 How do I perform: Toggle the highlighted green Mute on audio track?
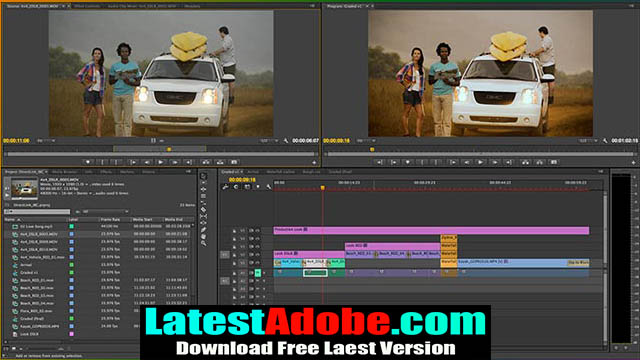(x=258, y=273)
